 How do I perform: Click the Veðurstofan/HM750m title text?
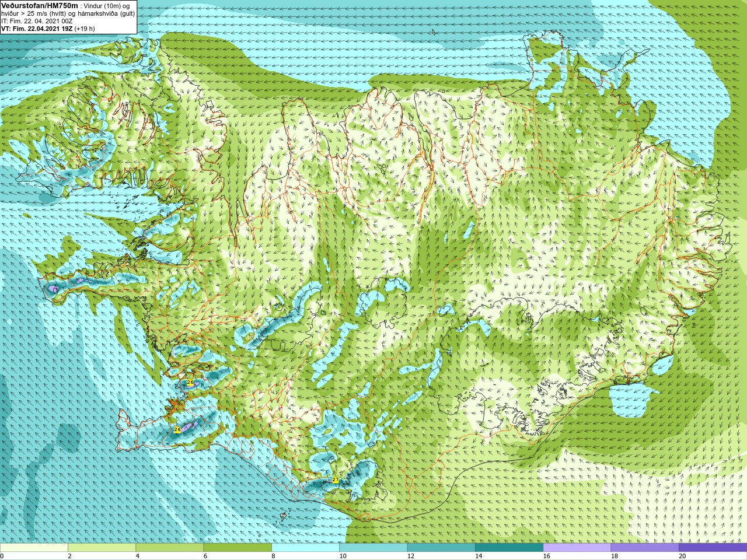click(x=40, y=5)
